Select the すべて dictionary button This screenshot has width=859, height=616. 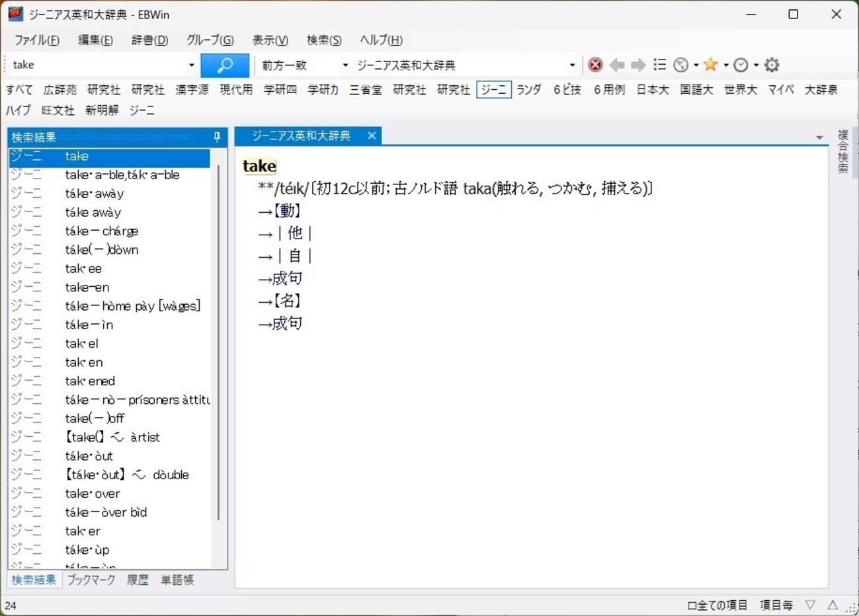tap(19, 89)
